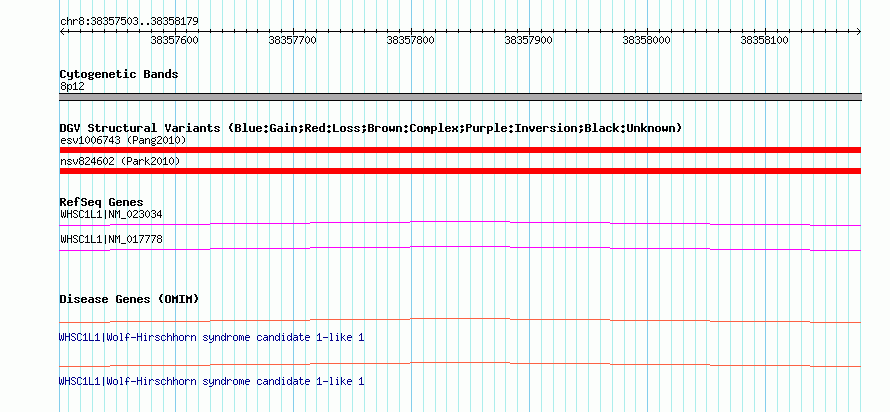Select the red nsv824602 loss bar
The image size is (890, 412).
(460, 171)
